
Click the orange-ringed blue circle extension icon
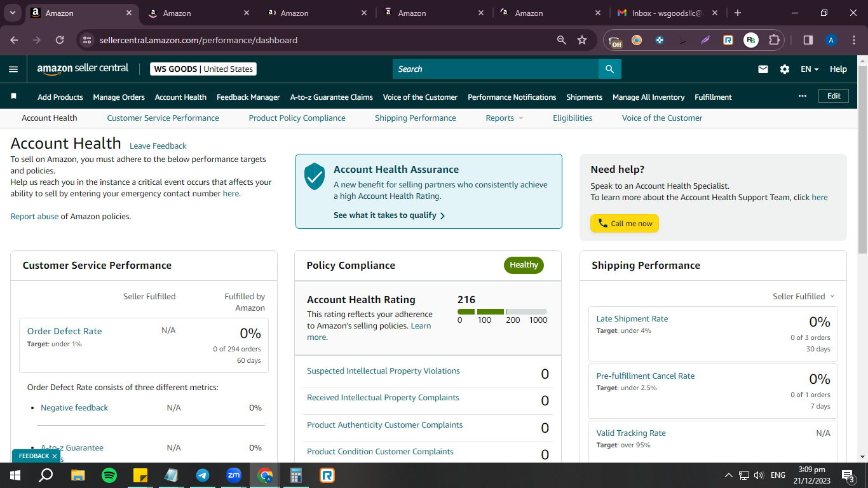[637, 40]
